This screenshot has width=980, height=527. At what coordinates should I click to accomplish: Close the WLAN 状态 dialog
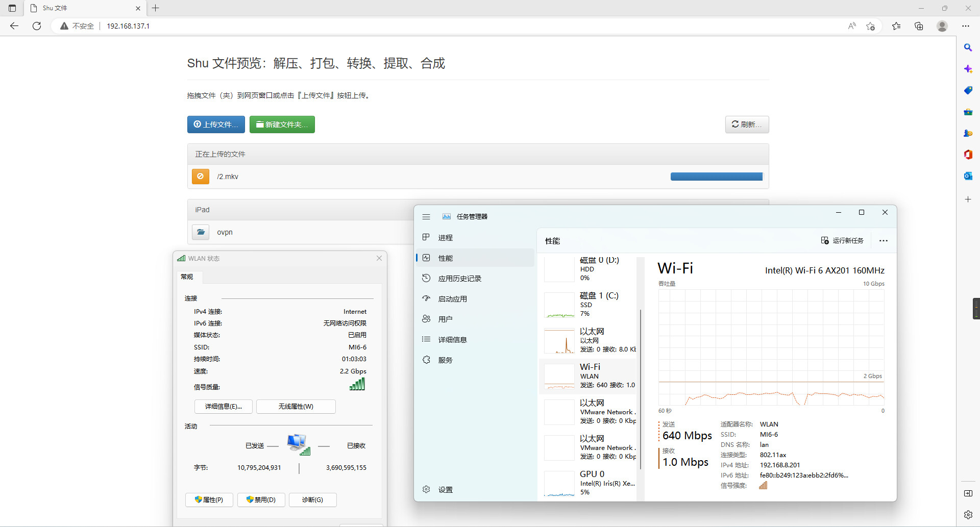point(379,258)
